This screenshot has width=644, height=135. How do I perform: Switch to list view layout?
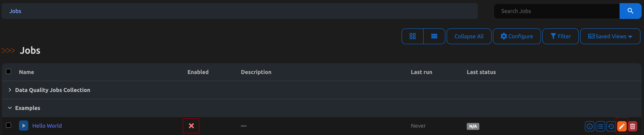click(434, 36)
